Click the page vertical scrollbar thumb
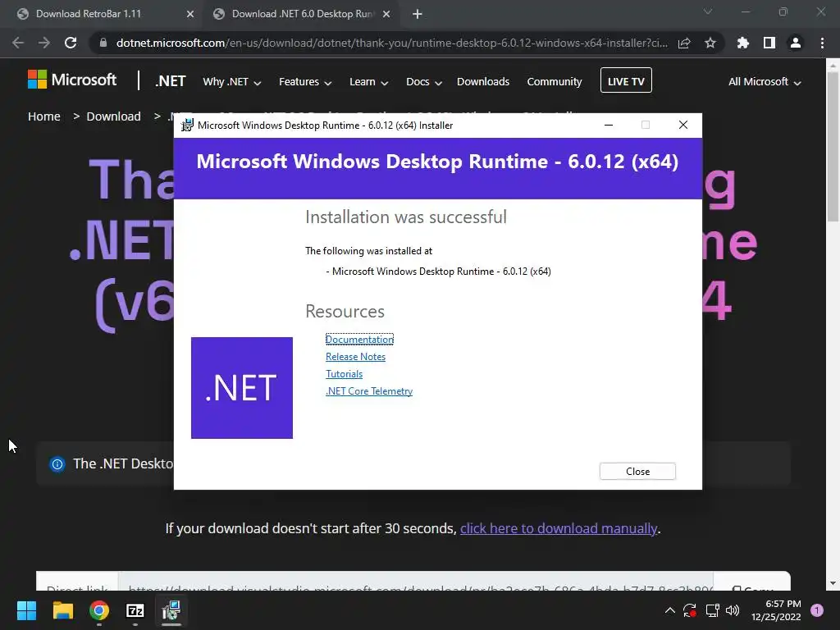 point(833,148)
